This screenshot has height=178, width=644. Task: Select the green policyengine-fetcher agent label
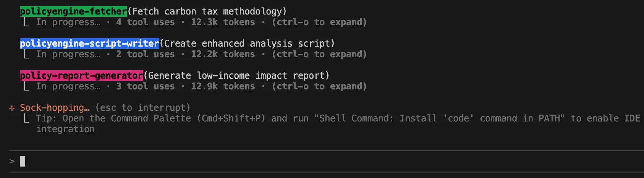tap(73, 11)
